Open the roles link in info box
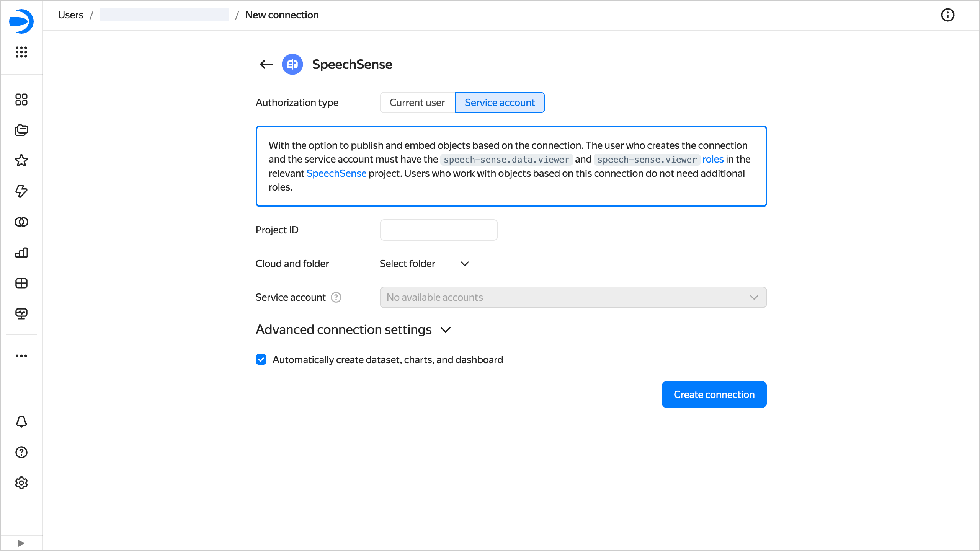980x551 pixels. (x=713, y=159)
